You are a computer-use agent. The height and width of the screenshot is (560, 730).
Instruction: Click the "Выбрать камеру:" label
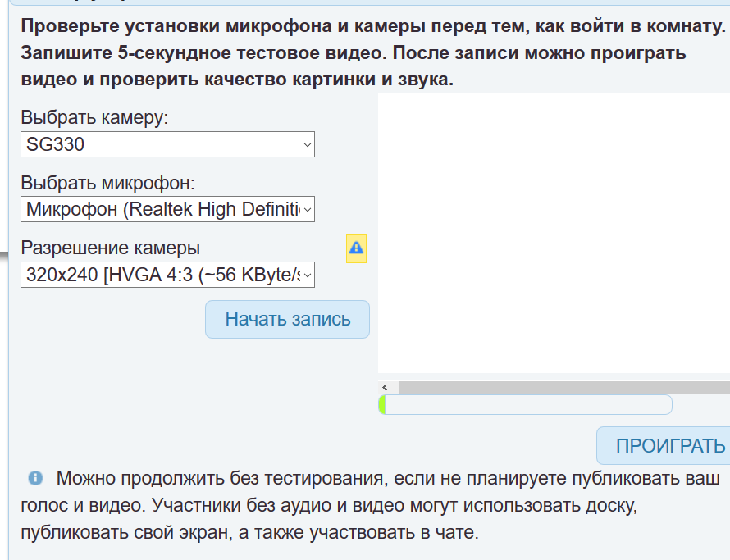[x=94, y=117]
